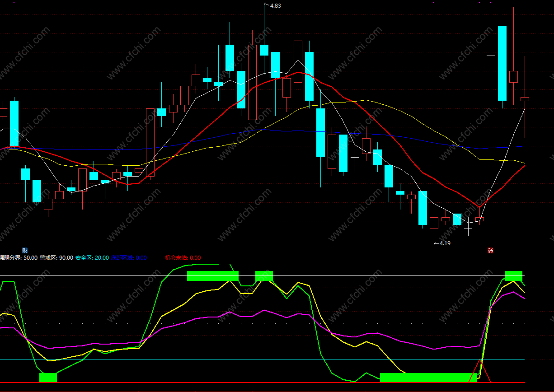Click the candle with the 4.19 low

point(434,223)
